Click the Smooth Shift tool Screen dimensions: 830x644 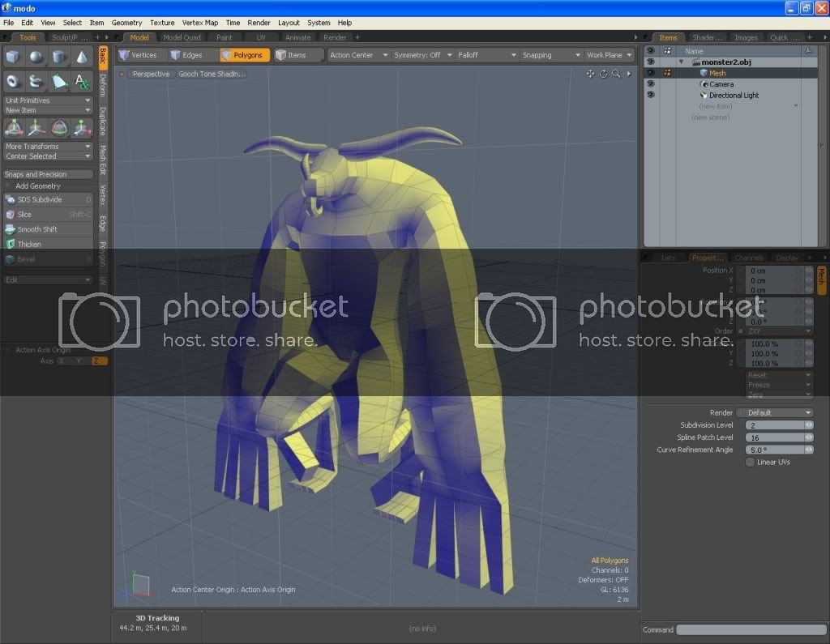(x=48, y=229)
